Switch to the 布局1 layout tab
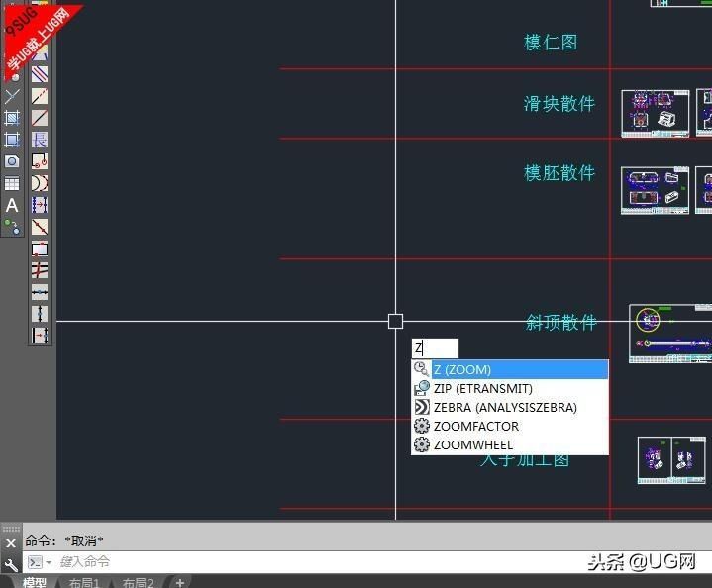Image resolution: width=712 pixels, height=588 pixels. tap(83, 582)
